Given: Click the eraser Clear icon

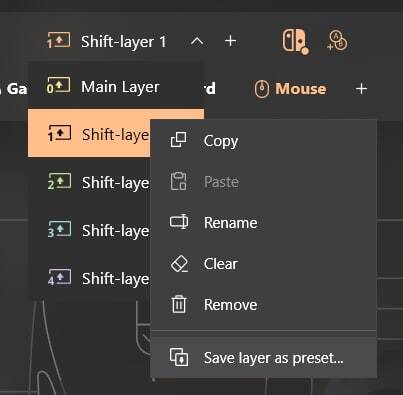Looking at the screenshot, I should pyautogui.click(x=179, y=264).
